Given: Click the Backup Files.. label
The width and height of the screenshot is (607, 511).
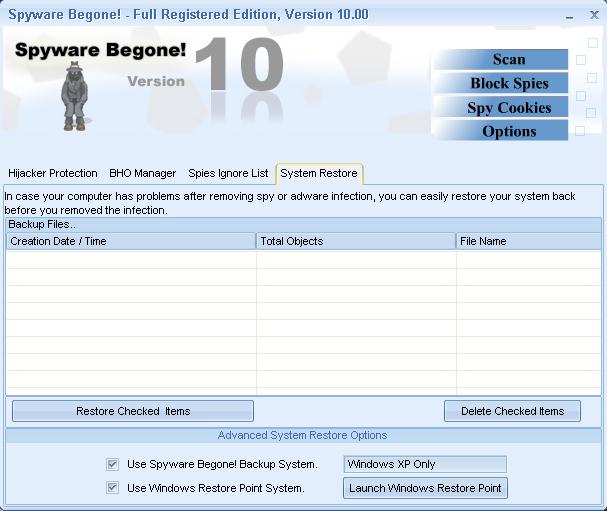Looking at the screenshot, I should tap(42, 224).
